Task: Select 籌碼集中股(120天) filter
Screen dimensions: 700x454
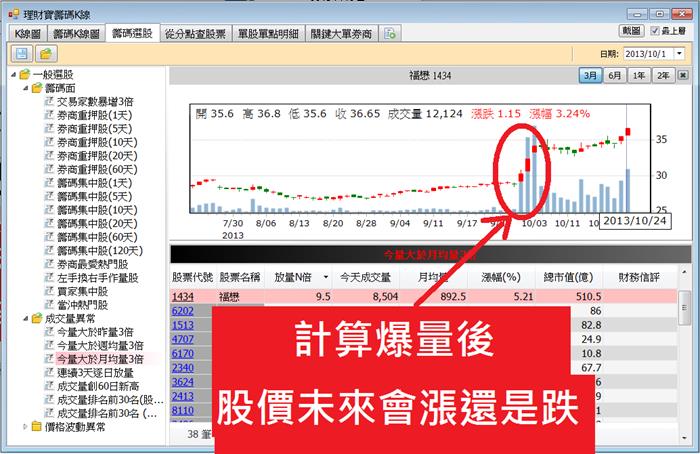Action: click(100, 250)
